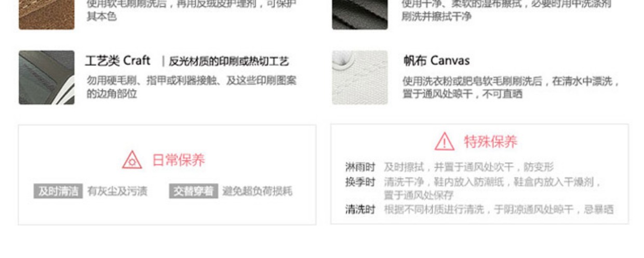This screenshot has height=258, width=644.
Task: Click the 日常保养 red title text
Action: [x=179, y=160]
